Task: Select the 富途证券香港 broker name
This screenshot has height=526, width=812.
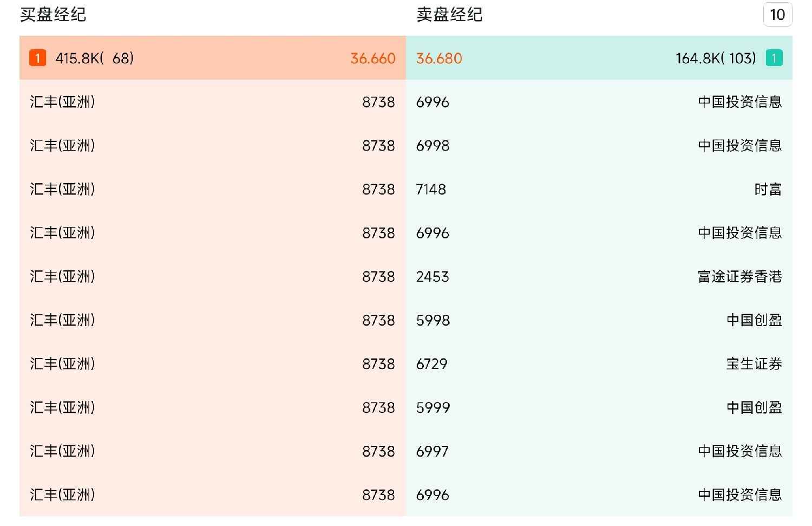Action: coord(739,277)
